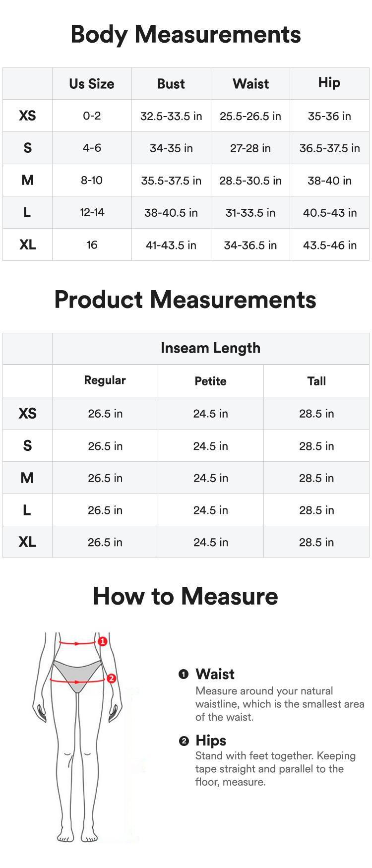Select the Tall inseam column header

[316, 381]
